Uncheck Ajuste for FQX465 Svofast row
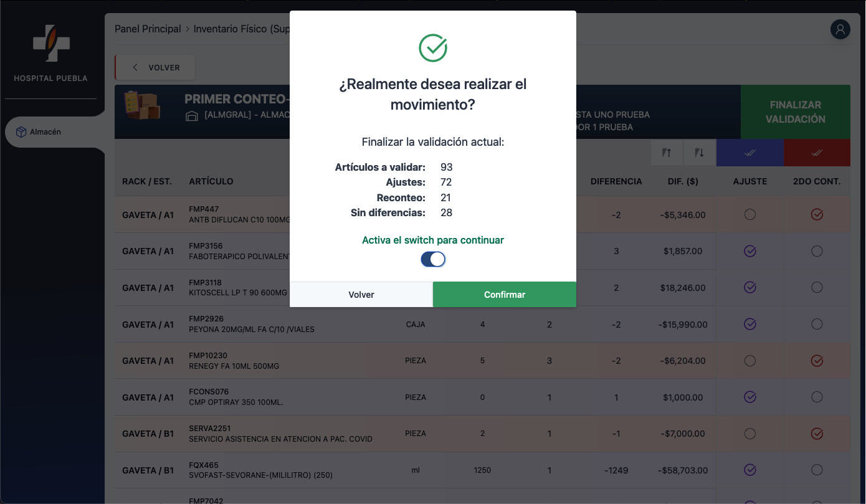 750,470
